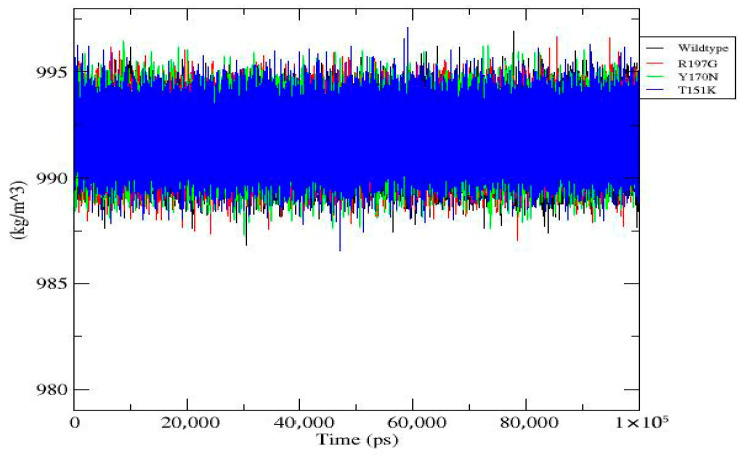Click the y-axis label 990
The width and height of the screenshot is (743, 458).
pos(51,179)
